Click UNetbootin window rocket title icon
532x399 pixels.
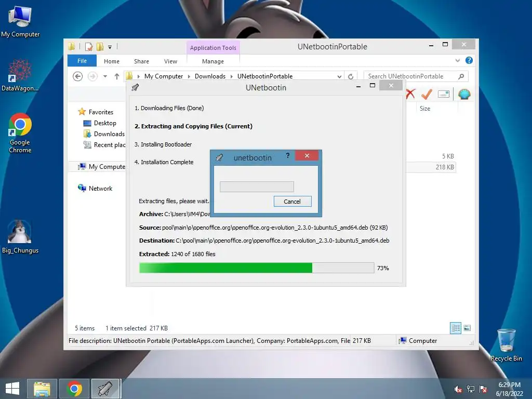point(135,87)
